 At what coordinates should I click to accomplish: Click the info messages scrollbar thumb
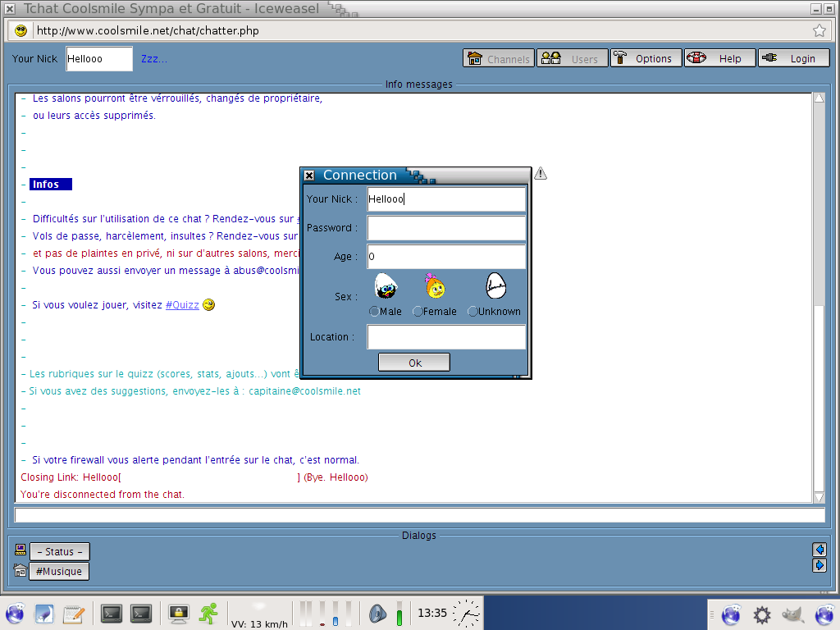tap(819, 398)
